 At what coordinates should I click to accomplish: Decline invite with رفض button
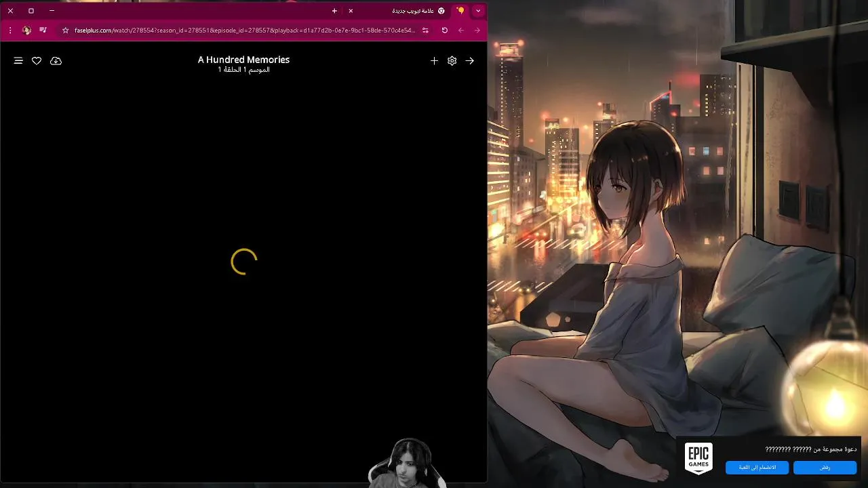[x=825, y=468]
